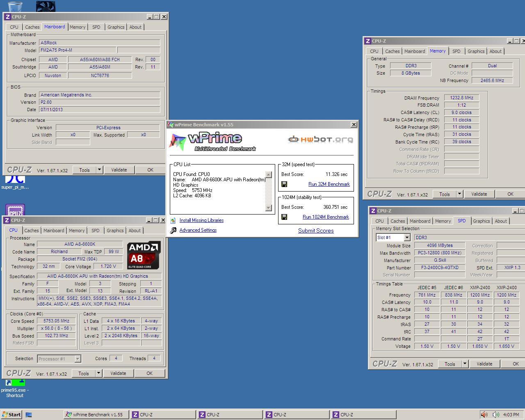This screenshot has height=420, width=525.
Task: Open Tools dropdown arrow in SPD window
Action: (x=465, y=364)
